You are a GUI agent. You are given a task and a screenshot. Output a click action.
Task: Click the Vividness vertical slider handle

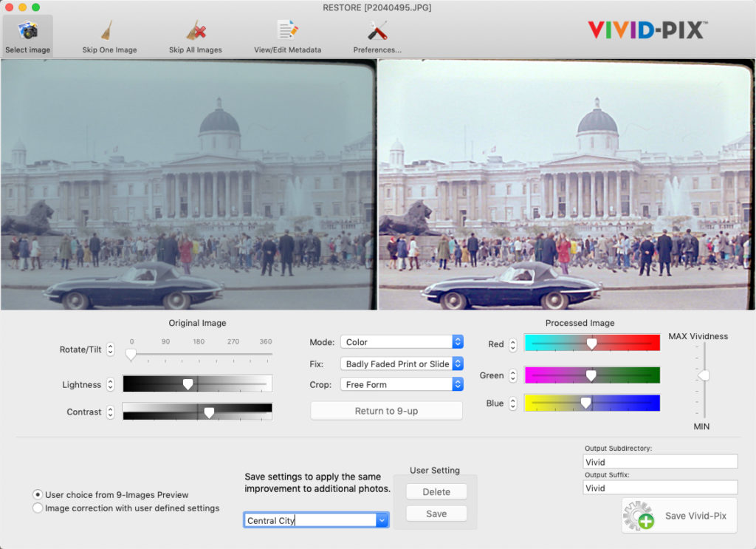(x=704, y=375)
